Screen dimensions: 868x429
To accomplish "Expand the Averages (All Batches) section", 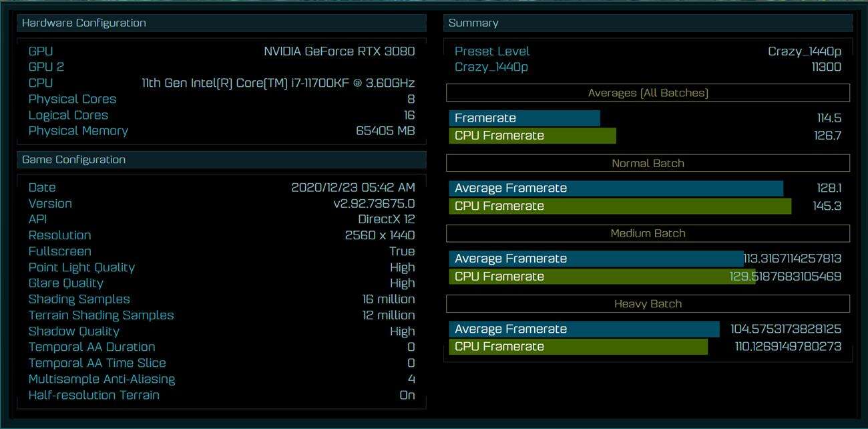I will coord(648,93).
